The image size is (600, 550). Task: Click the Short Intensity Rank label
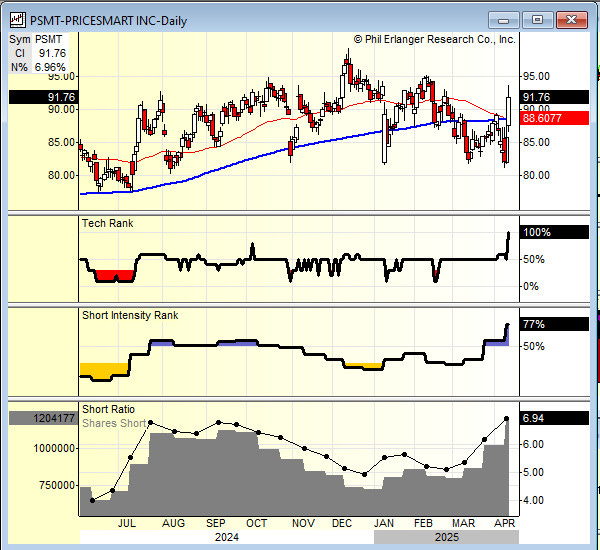(130, 315)
